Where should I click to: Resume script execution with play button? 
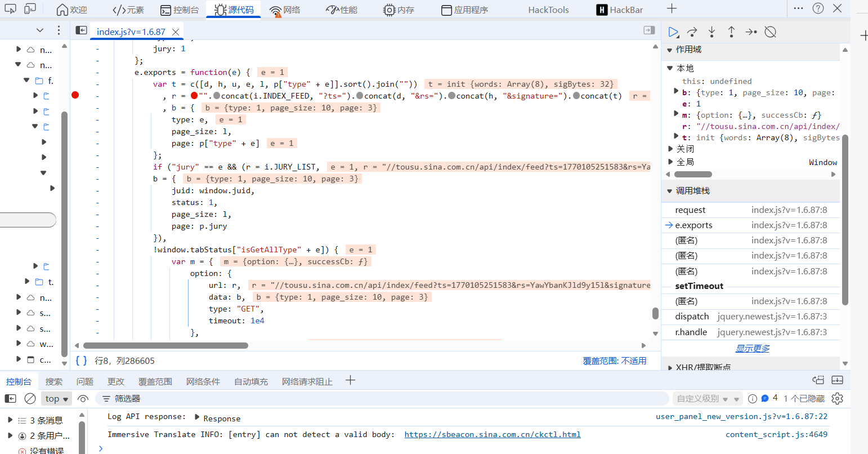pos(673,32)
